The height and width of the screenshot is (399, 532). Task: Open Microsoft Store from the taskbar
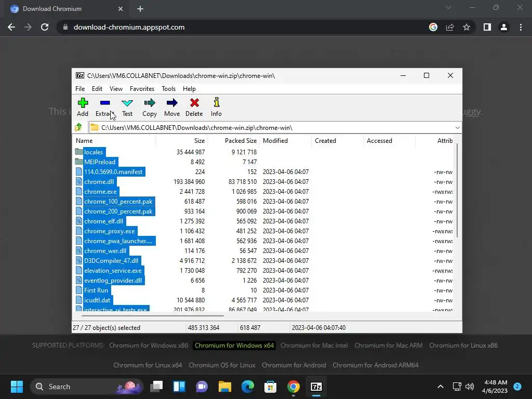coord(270,387)
